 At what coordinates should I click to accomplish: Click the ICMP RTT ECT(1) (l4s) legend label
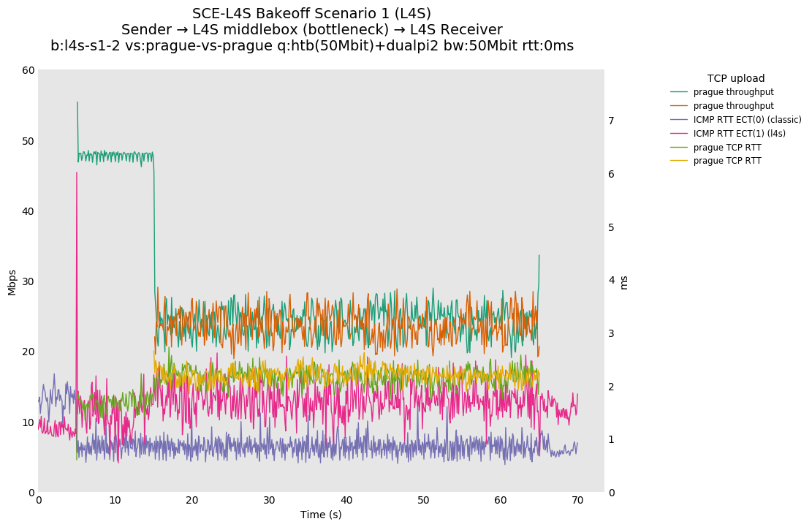(739, 134)
